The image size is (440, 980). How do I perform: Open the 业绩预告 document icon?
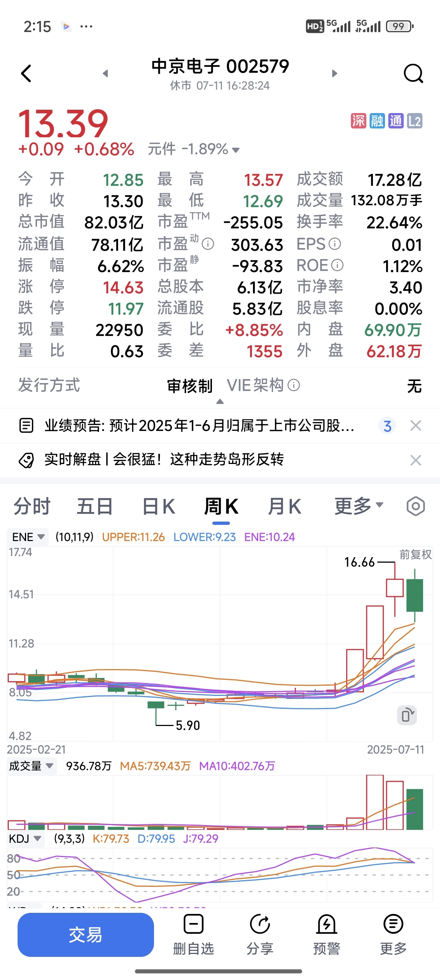[x=26, y=425]
